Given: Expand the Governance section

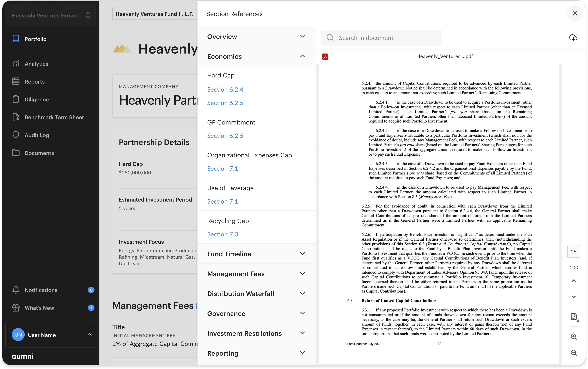Looking at the screenshot, I should [256, 313].
